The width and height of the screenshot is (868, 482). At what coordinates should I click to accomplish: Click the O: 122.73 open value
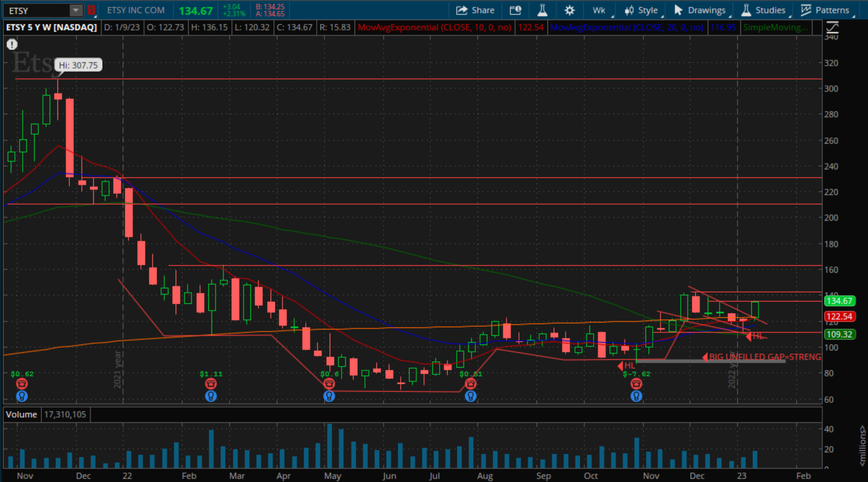(165, 27)
